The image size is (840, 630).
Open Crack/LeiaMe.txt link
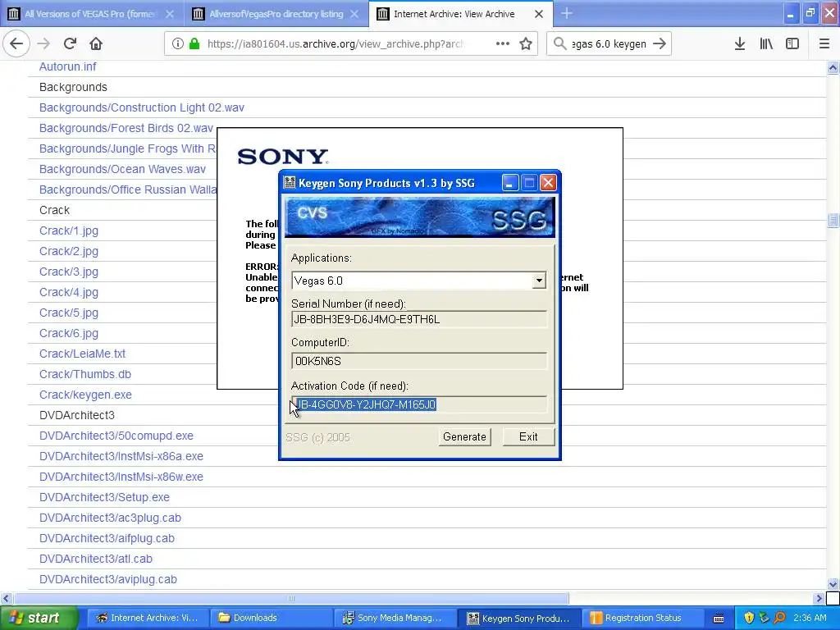tap(82, 354)
